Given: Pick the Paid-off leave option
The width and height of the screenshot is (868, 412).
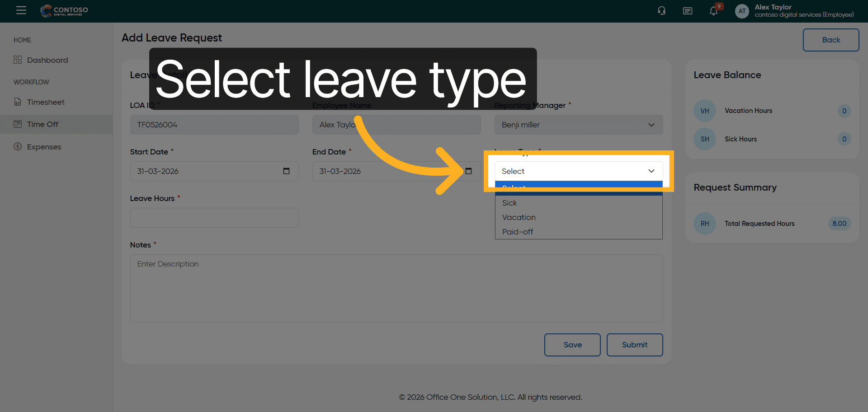Looking at the screenshot, I should point(518,232).
